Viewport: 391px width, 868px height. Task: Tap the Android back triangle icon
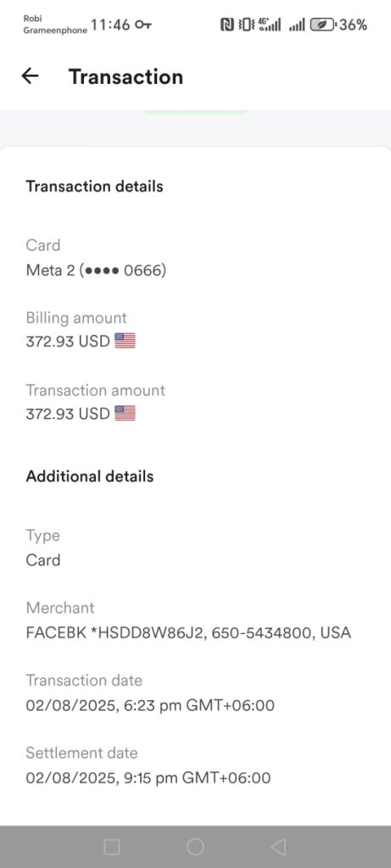click(x=278, y=847)
